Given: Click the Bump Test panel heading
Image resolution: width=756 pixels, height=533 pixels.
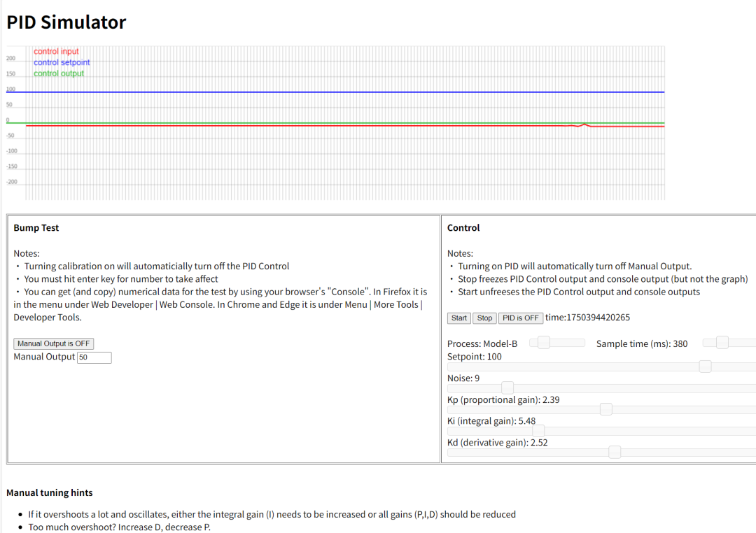Looking at the screenshot, I should tap(36, 228).
